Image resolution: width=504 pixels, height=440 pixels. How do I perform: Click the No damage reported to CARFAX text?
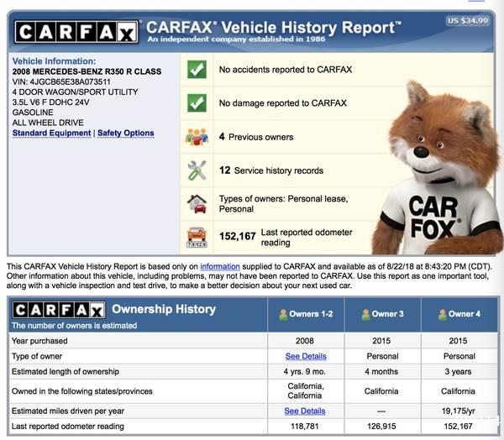(283, 102)
